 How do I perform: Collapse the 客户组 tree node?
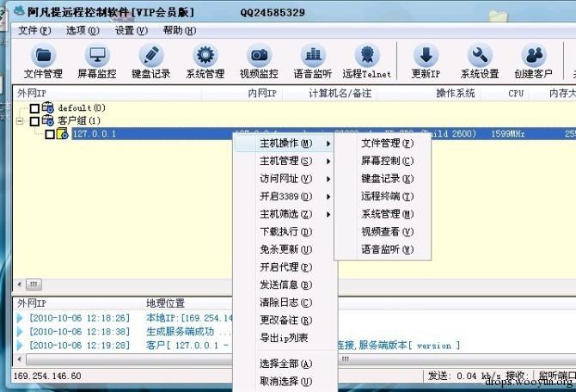coord(21,121)
